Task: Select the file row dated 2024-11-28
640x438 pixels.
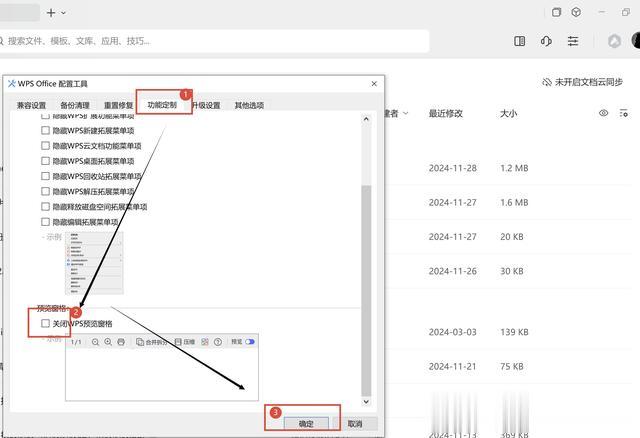Action: point(506,168)
